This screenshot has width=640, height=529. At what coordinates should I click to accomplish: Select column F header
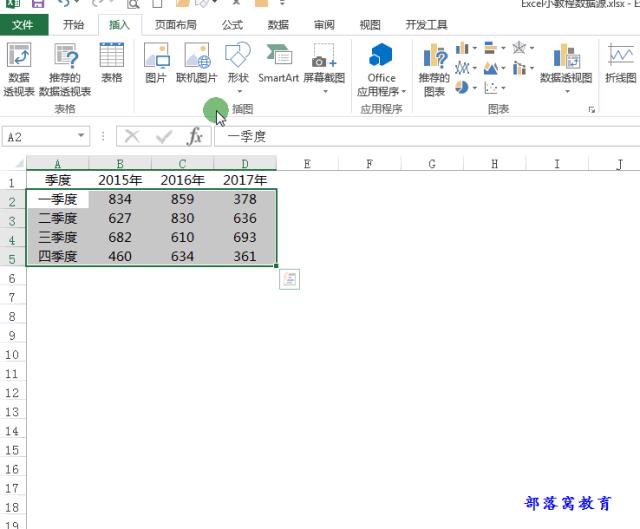[x=369, y=164]
